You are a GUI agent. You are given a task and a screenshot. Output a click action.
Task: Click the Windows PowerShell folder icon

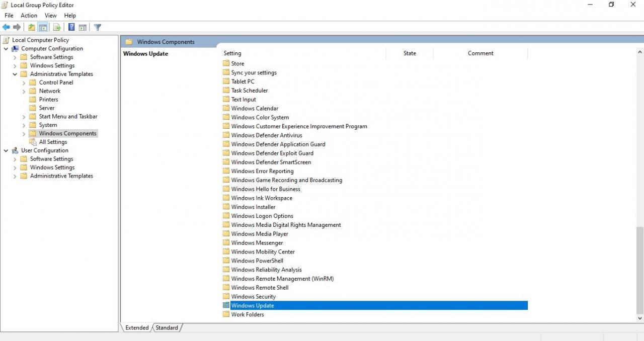coord(226,261)
